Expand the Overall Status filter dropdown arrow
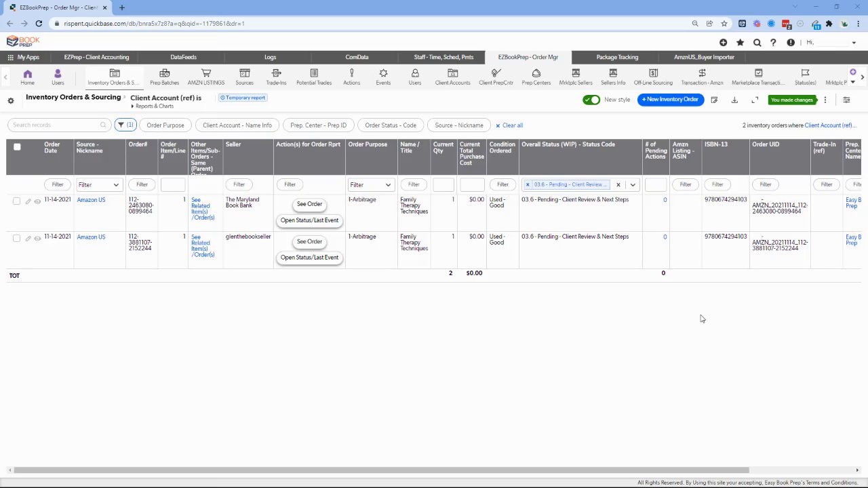This screenshot has width=868, height=488. (633, 184)
